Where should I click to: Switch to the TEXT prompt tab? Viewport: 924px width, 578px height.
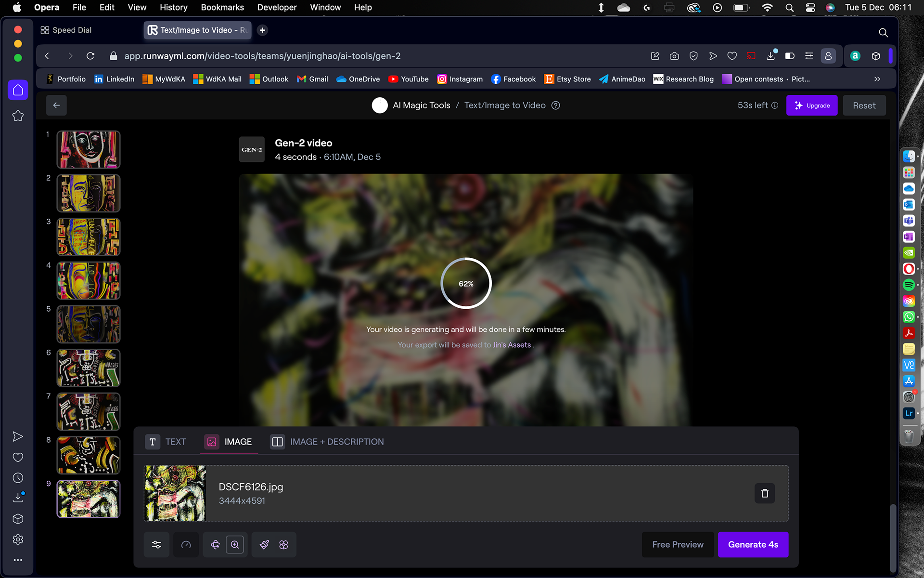tap(166, 442)
